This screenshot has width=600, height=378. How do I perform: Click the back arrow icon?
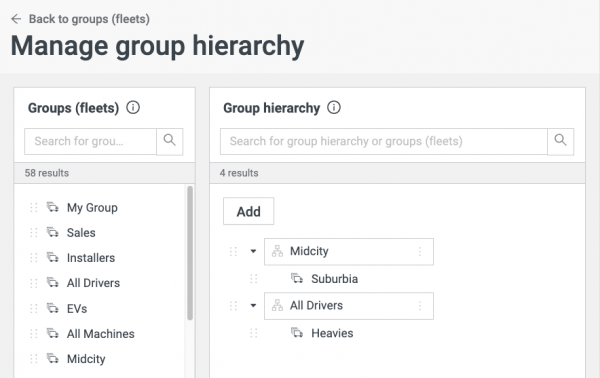[16, 19]
